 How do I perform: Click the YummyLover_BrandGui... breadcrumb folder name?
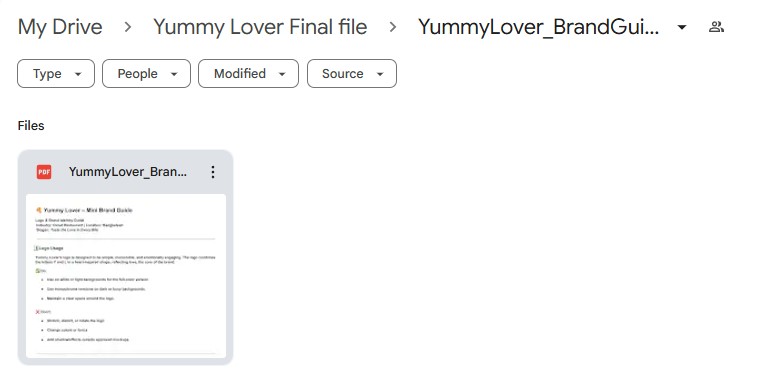coord(539,27)
